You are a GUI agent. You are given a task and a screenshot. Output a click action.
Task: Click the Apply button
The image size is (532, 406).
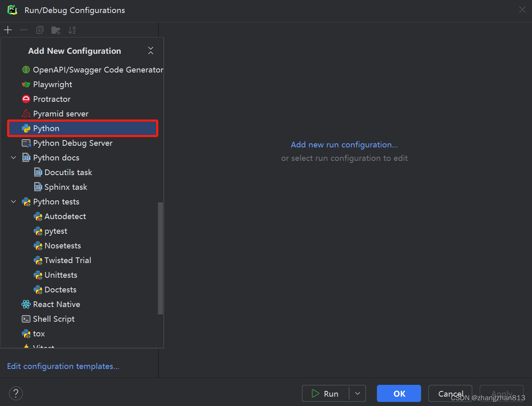pyautogui.click(x=501, y=393)
